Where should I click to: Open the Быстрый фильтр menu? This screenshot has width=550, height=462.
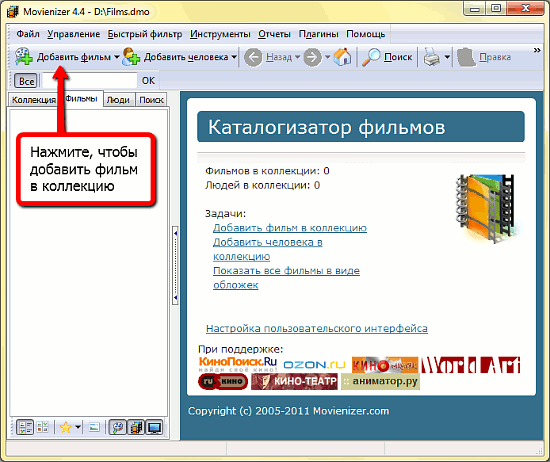pyautogui.click(x=145, y=34)
